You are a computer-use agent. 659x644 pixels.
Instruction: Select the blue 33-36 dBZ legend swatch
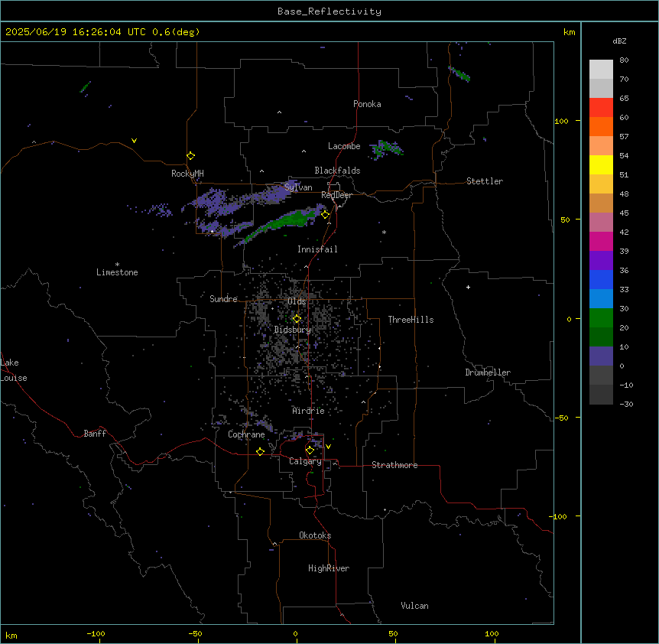(x=601, y=279)
